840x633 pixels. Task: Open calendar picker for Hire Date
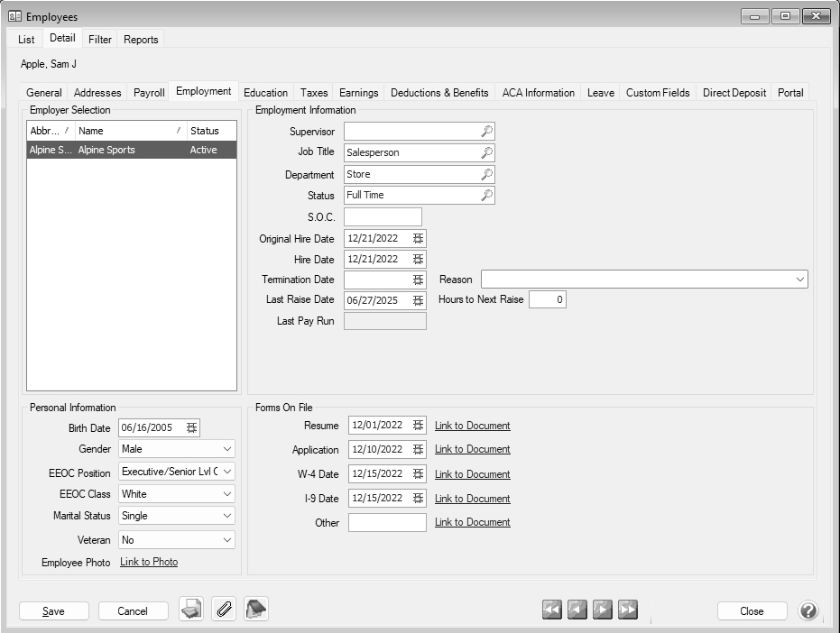418,260
